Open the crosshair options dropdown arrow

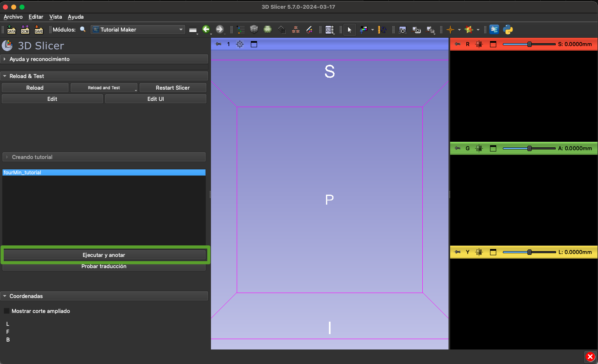(459, 29)
